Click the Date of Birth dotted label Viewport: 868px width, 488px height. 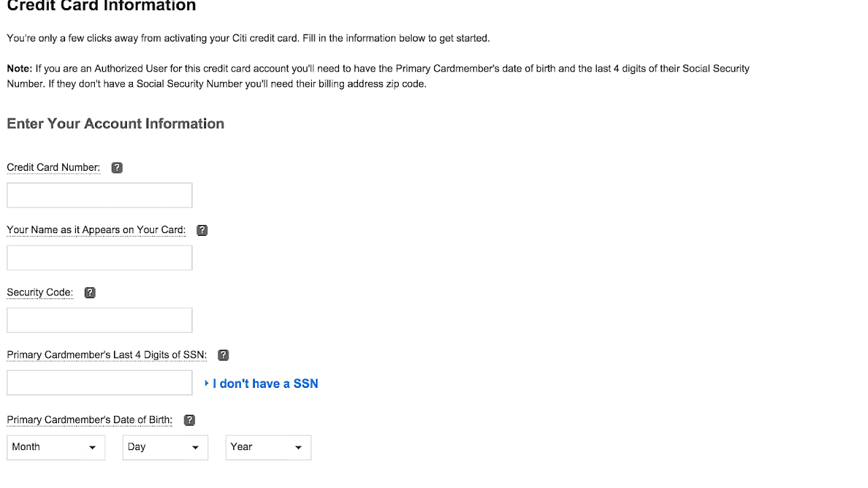coord(89,420)
